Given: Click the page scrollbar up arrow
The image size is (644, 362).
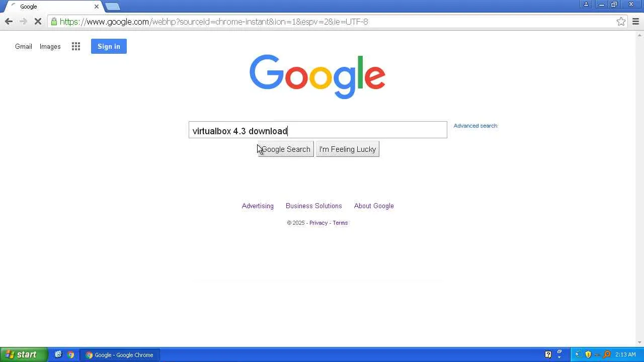Looking at the screenshot, I should (640, 35).
